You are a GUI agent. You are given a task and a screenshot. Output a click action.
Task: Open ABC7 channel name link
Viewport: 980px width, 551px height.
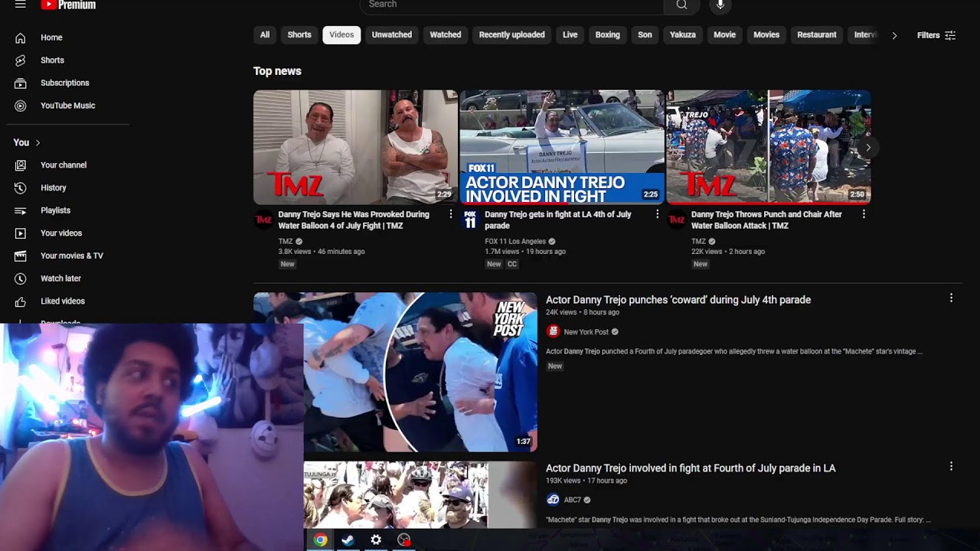point(573,500)
